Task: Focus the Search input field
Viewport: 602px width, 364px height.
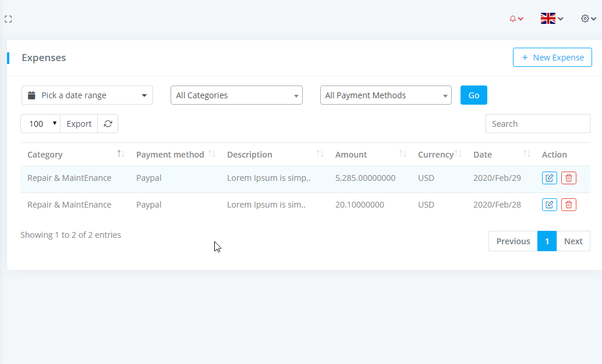Action: click(x=537, y=124)
